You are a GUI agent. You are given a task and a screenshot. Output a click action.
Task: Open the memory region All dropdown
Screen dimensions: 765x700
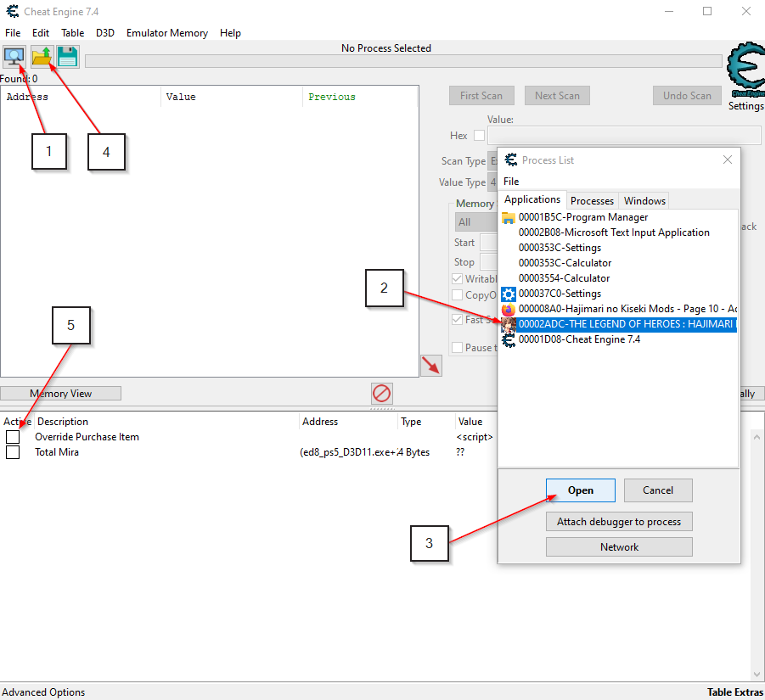475,222
